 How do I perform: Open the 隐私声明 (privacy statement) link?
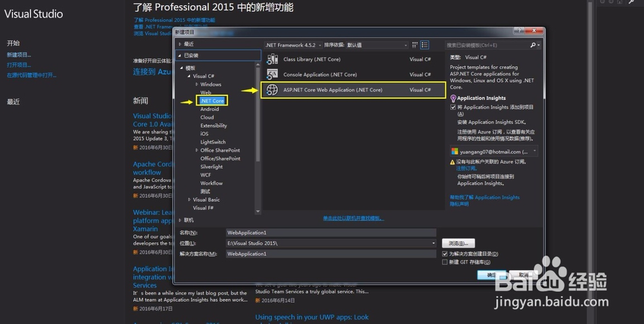[459, 204]
